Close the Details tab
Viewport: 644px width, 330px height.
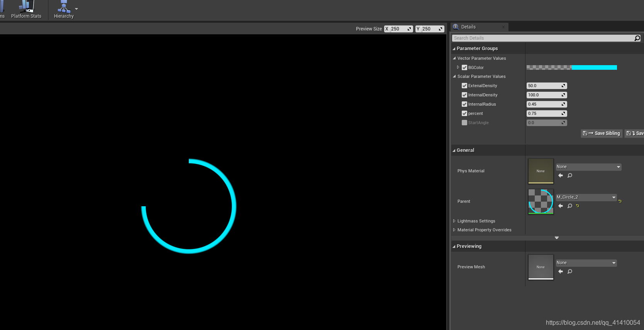coord(503,27)
